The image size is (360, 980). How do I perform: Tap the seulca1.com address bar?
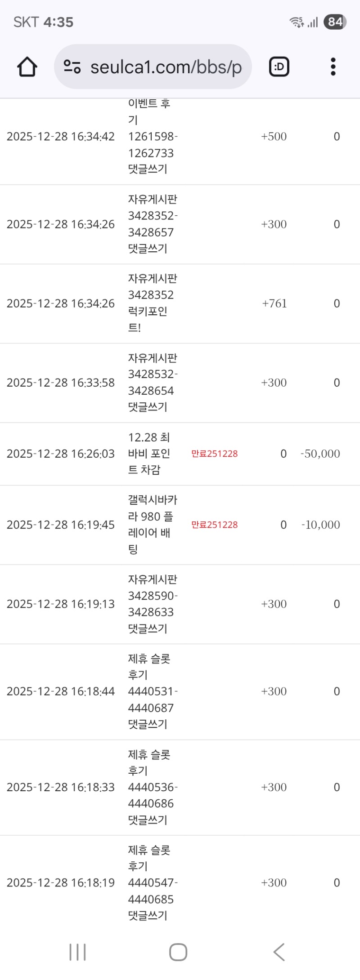(166, 67)
